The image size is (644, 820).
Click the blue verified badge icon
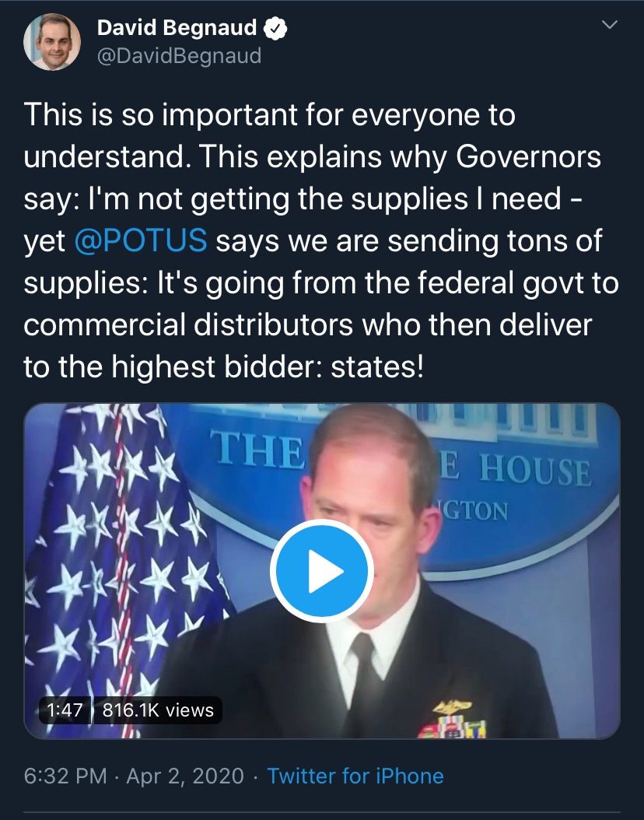pyautogui.click(x=275, y=28)
